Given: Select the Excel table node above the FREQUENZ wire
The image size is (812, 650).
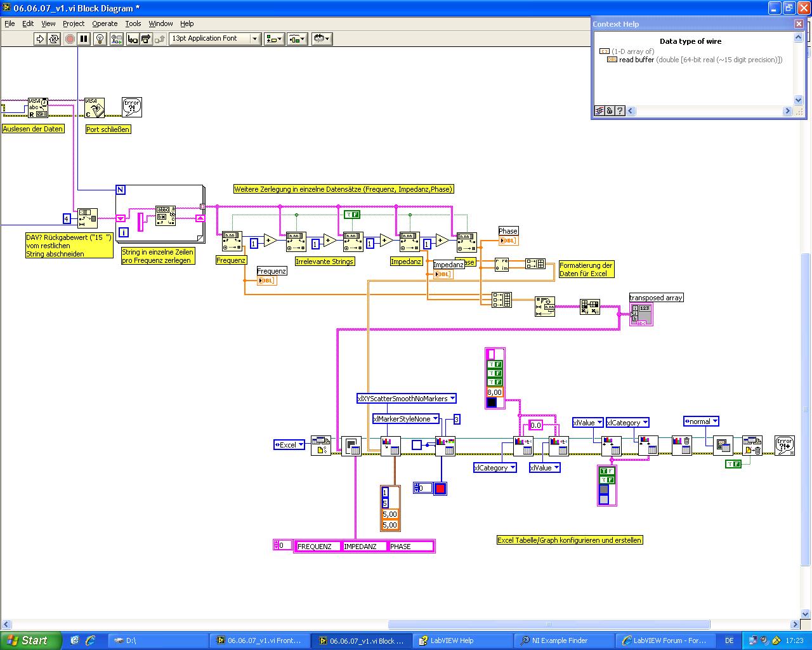Looking at the screenshot, I should (x=351, y=446).
